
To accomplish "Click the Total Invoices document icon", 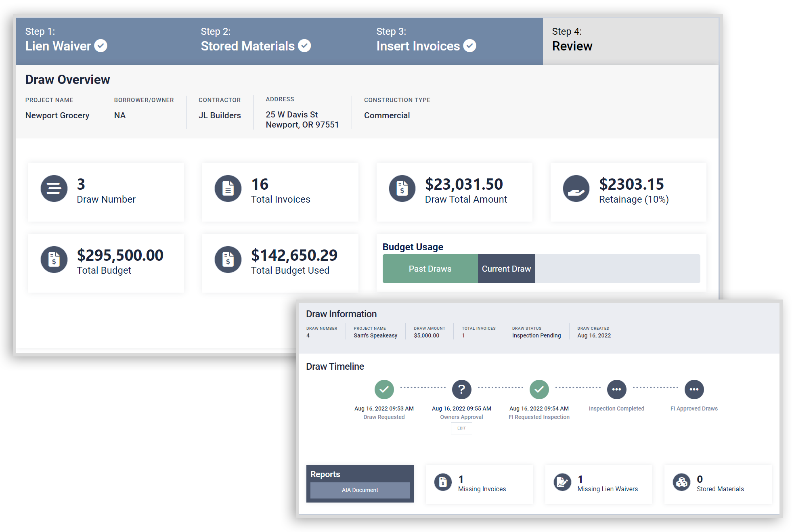I will pyautogui.click(x=228, y=189).
